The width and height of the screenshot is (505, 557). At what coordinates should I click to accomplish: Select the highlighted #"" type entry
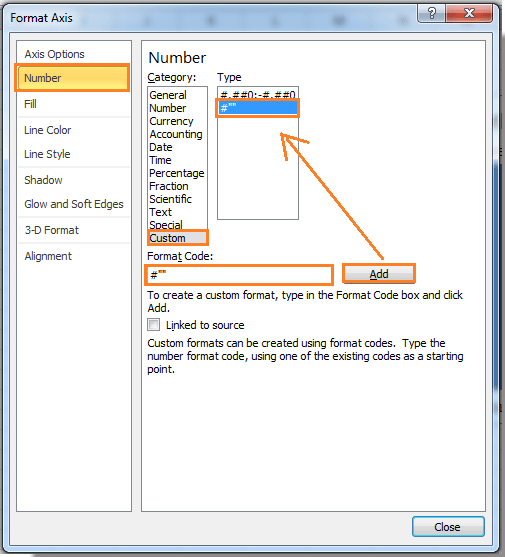[258, 108]
